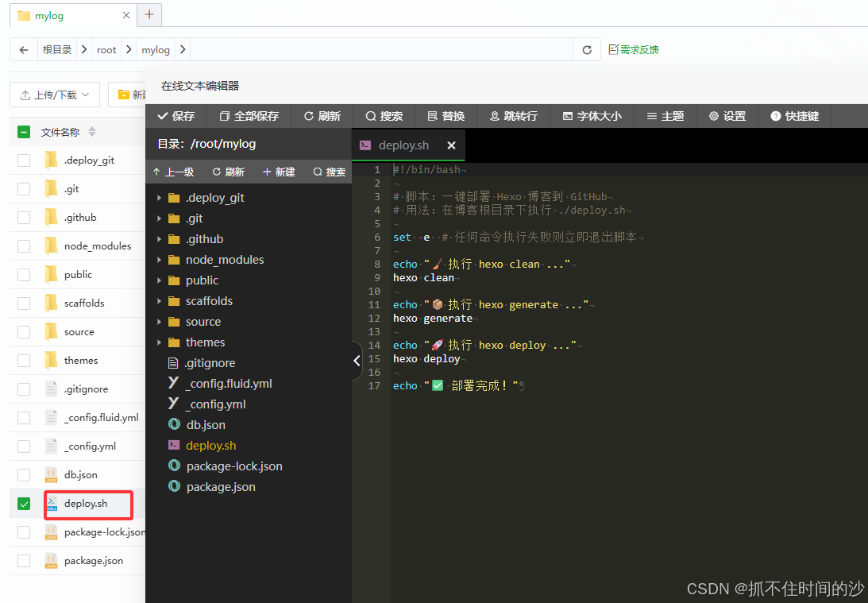Sort files by 文件名称 arrows
This screenshot has width=868, height=603.
92,132
